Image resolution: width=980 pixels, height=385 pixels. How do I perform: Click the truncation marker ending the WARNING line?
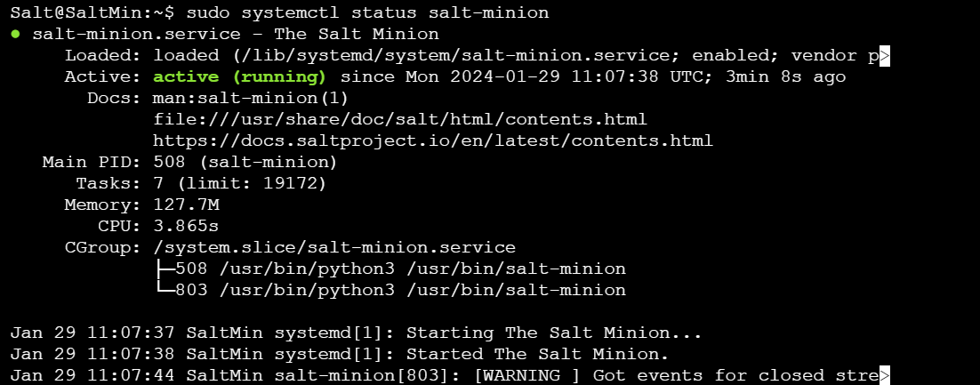(884, 375)
